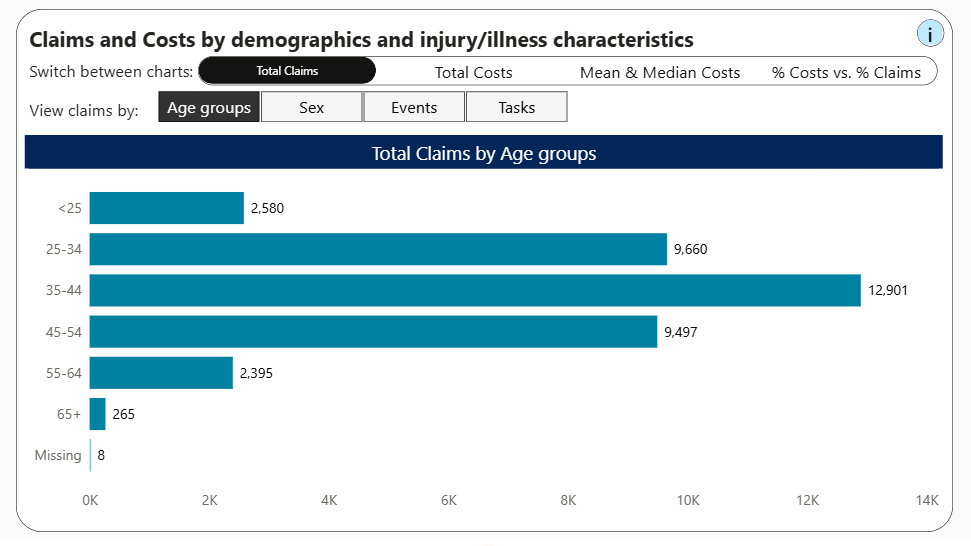Click the 9,660 data label
Viewport: 971px width, 546px height.
pos(690,249)
